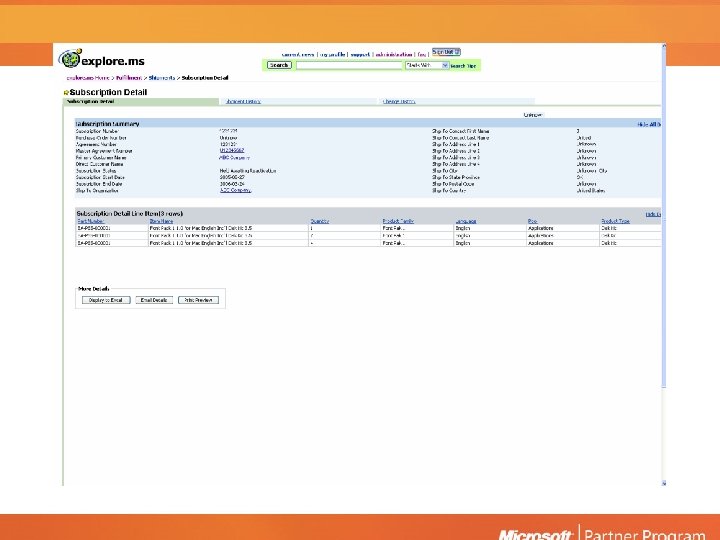Click the Email Details button
The image size is (720, 540).
pyautogui.click(x=154, y=300)
